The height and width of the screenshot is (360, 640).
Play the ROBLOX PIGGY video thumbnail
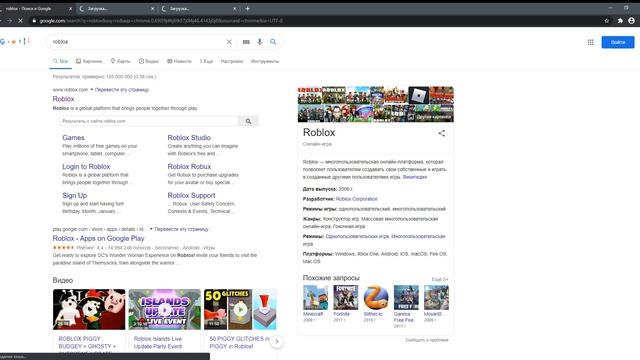point(89,309)
